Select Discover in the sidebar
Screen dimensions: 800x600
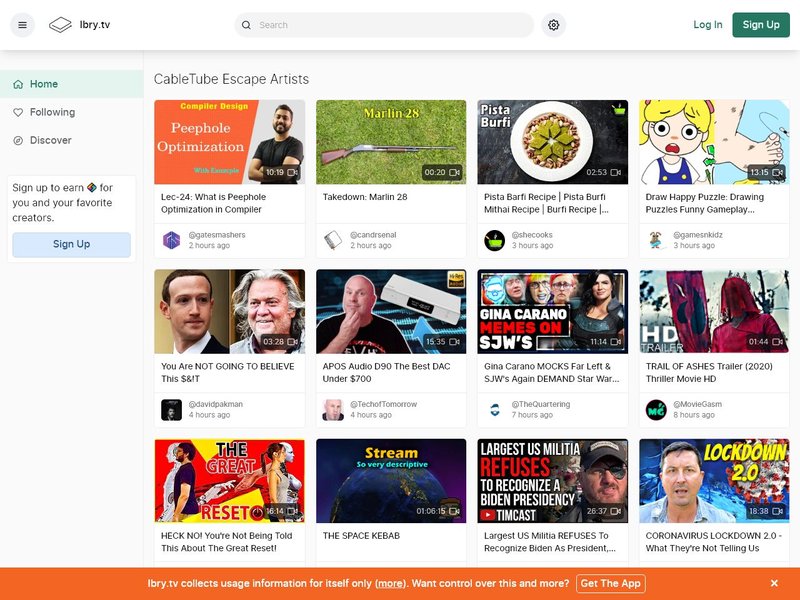(x=50, y=140)
